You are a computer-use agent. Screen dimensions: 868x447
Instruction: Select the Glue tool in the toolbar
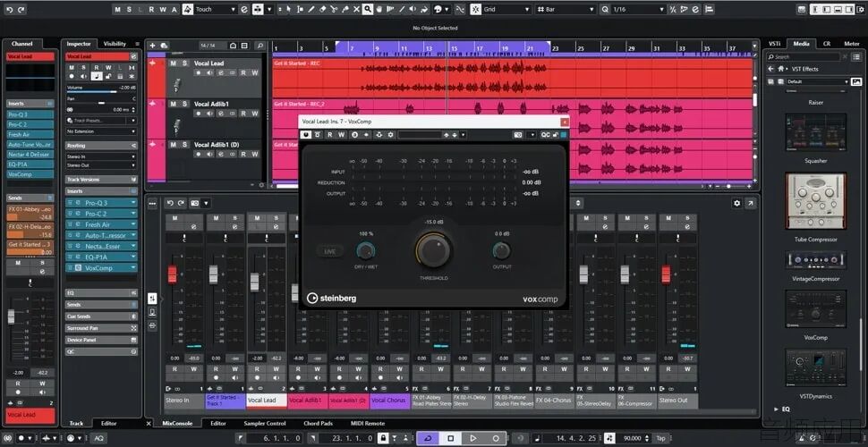[x=345, y=10]
